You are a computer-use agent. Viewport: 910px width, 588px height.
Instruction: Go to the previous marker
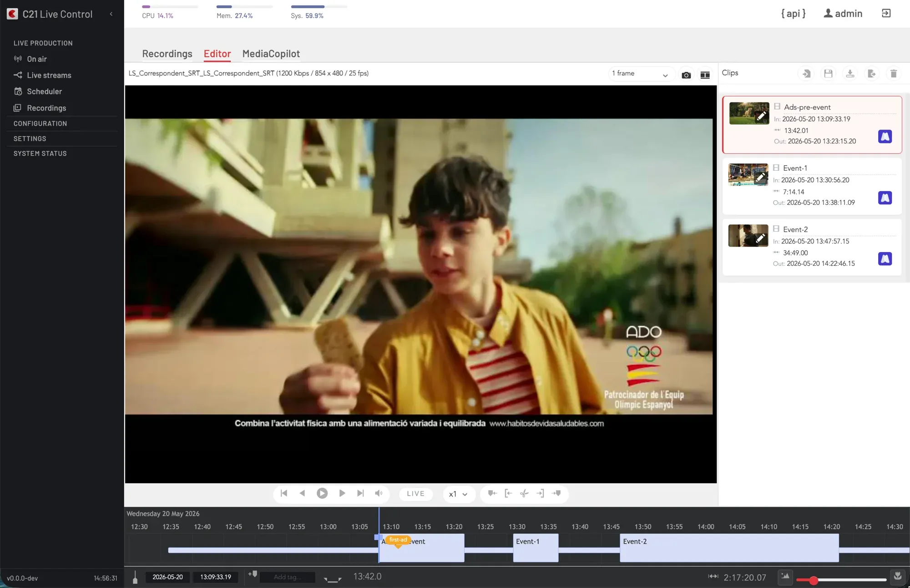click(492, 493)
